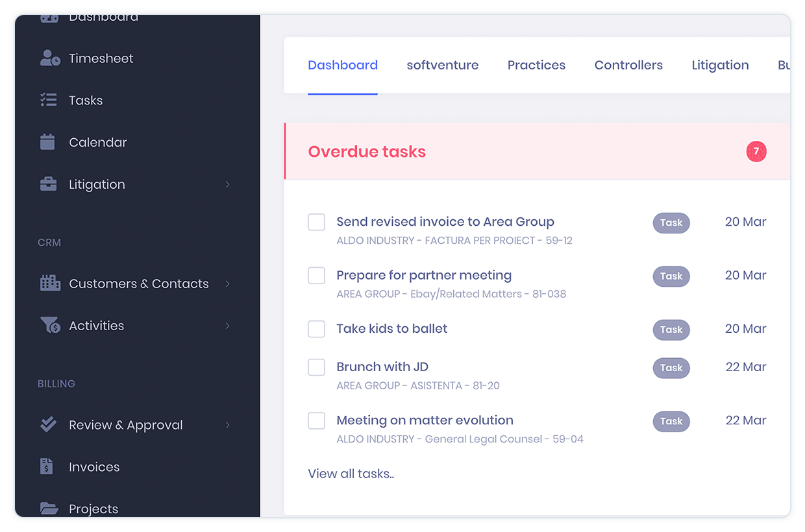Go to the Controllers tab
This screenshot has height=532, width=805.
(628, 65)
